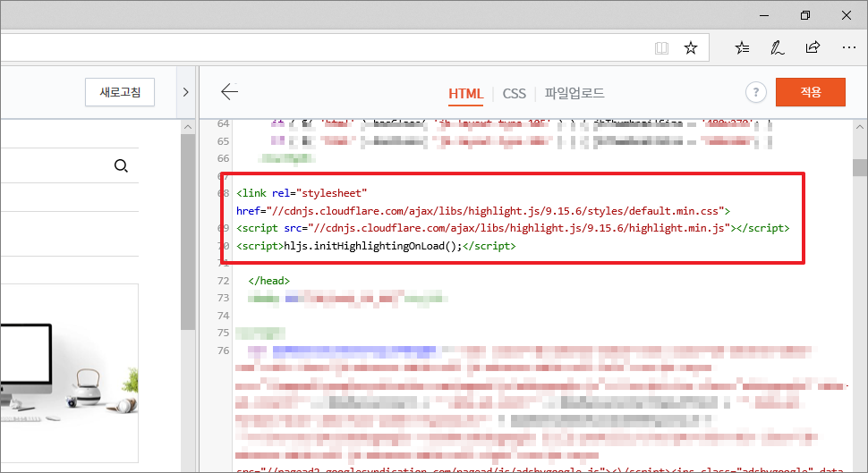Click the 적용 apply button
This screenshot has height=473, width=868.
811,92
